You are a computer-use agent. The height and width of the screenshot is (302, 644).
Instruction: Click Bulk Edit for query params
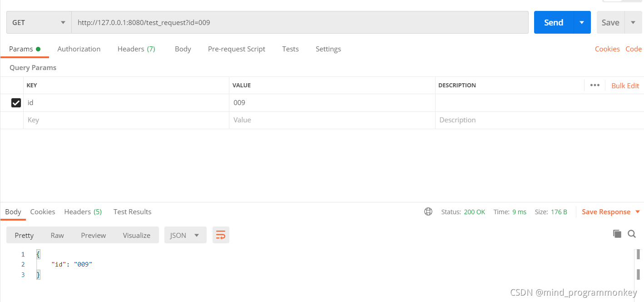pos(625,86)
